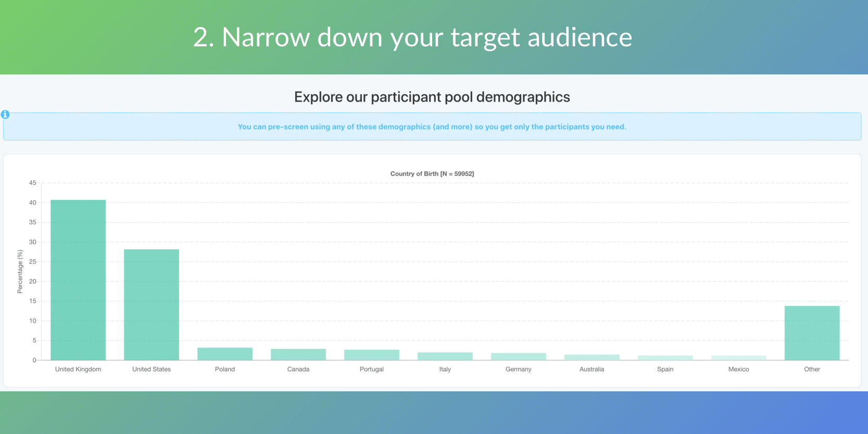Click the 'Portugal' axis label
The width and height of the screenshot is (868, 434).
[372, 369]
